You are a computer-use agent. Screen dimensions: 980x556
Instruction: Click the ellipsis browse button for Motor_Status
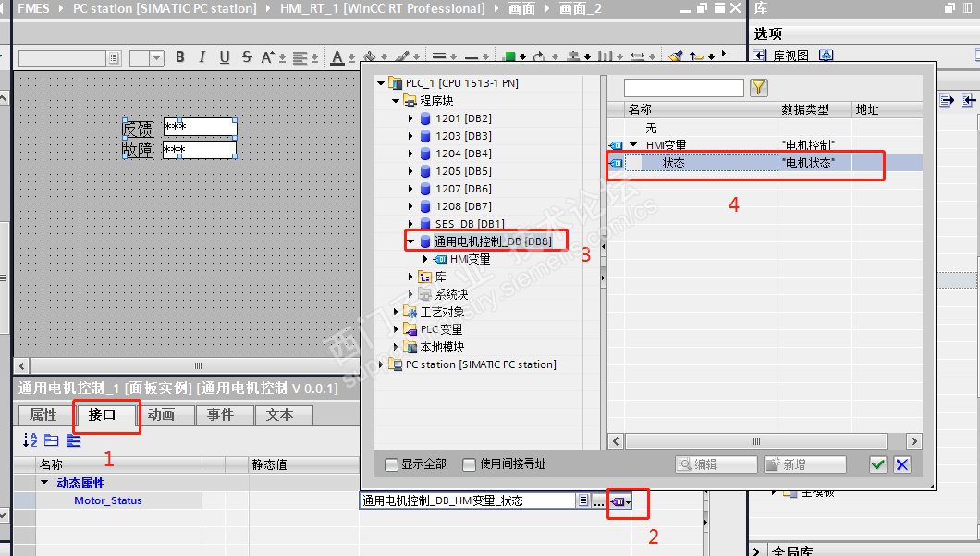click(x=599, y=501)
